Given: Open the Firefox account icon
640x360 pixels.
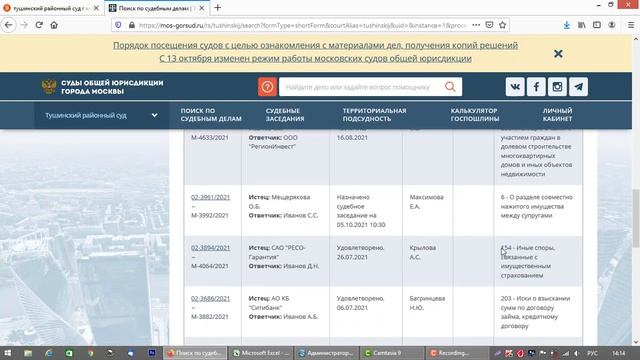Looking at the screenshot, I should pyautogui.click(x=611, y=25).
